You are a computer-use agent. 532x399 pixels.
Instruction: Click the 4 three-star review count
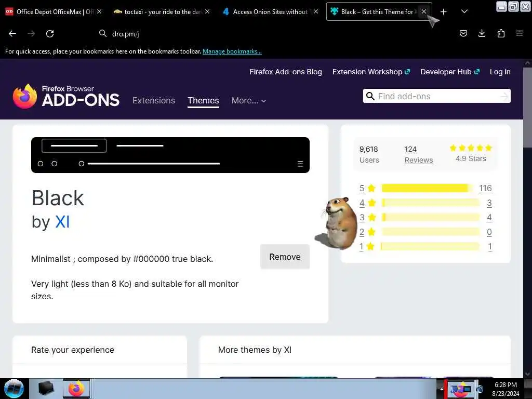[x=489, y=218]
